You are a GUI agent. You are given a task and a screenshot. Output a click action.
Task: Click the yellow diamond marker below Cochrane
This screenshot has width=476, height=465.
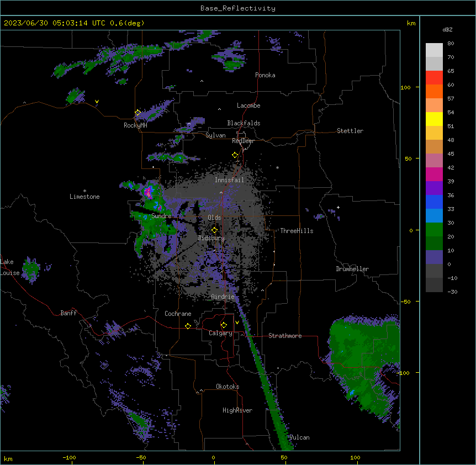click(x=188, y=326)
